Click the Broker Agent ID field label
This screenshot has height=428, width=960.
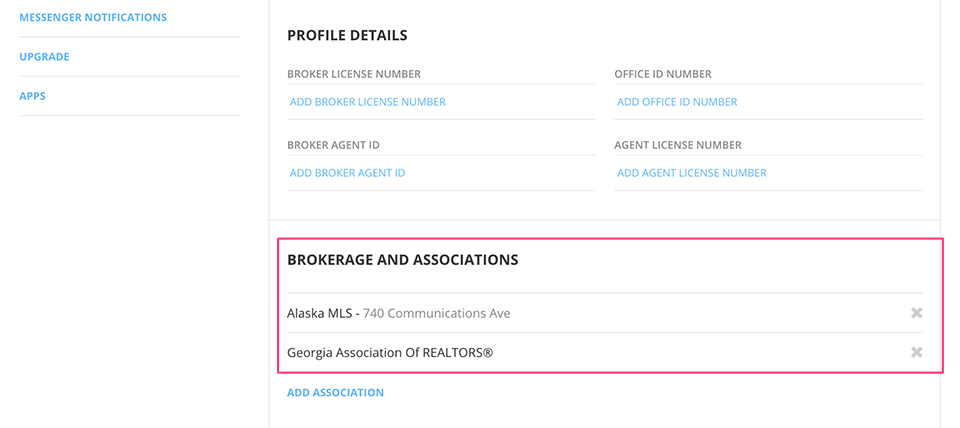[333, 145]
